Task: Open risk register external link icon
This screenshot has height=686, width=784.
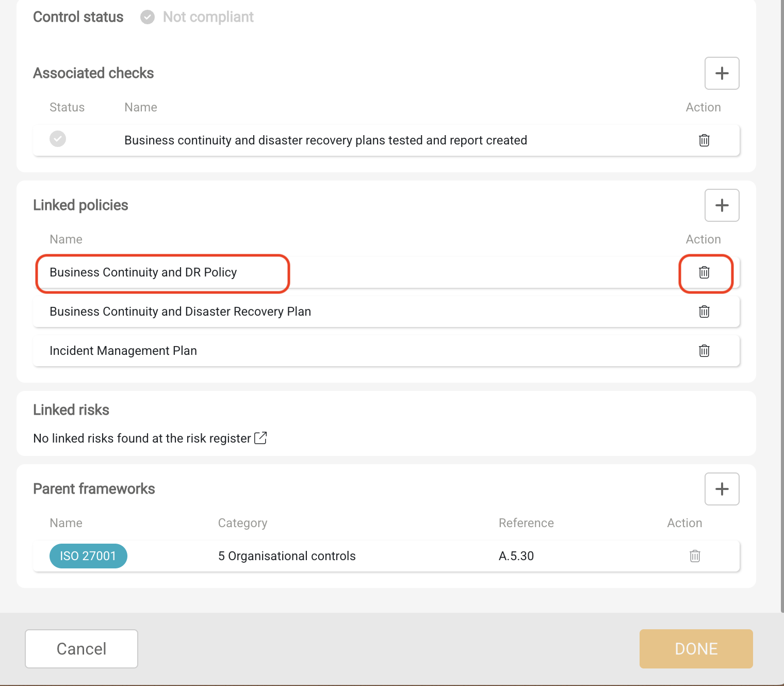Action: pyautogui.click(x=260, y=438)
